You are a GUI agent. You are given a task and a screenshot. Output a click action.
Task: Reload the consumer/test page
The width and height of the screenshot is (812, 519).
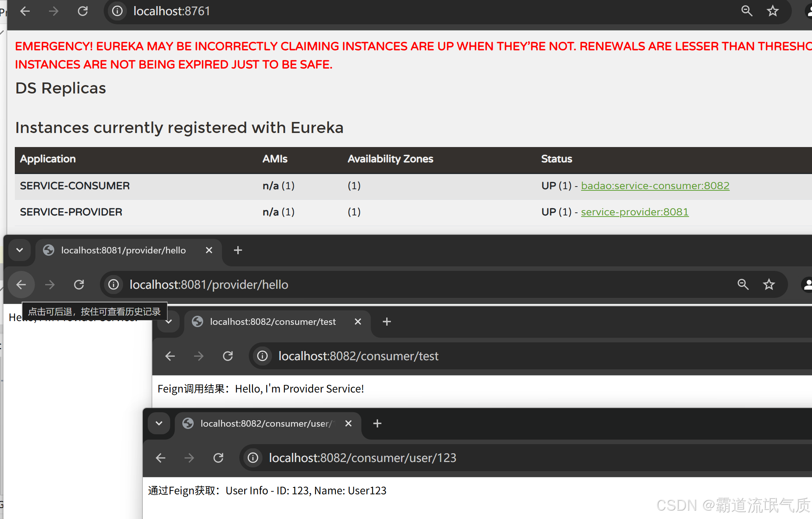click(228, 356)
